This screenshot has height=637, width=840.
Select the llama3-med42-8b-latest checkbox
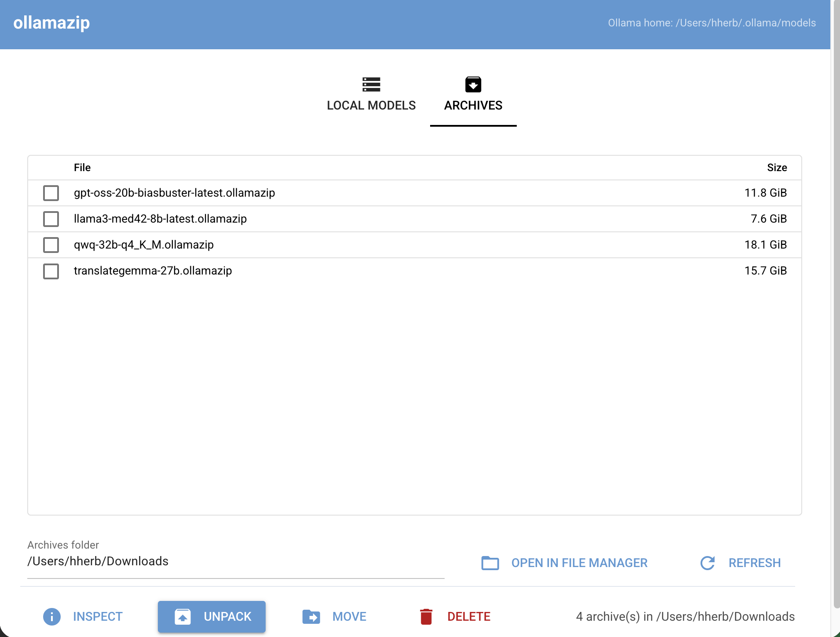(51, 219)
